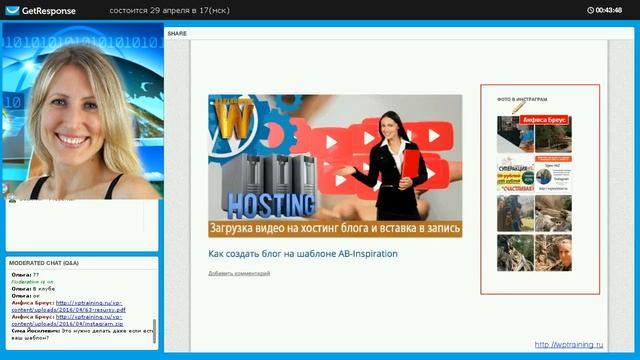Open the Instagram thumbnail with the round portrait

pyautogui.click(x=553, y=173)
